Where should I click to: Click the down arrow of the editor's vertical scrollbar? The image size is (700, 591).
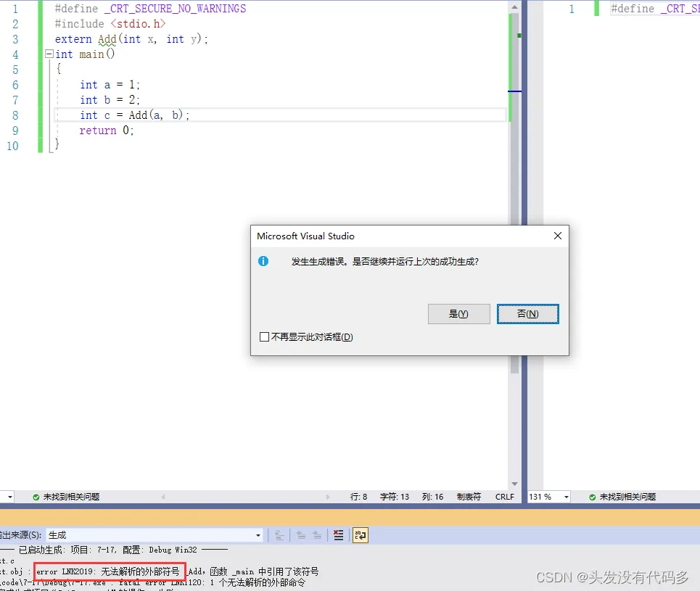[x=514, y=484]
